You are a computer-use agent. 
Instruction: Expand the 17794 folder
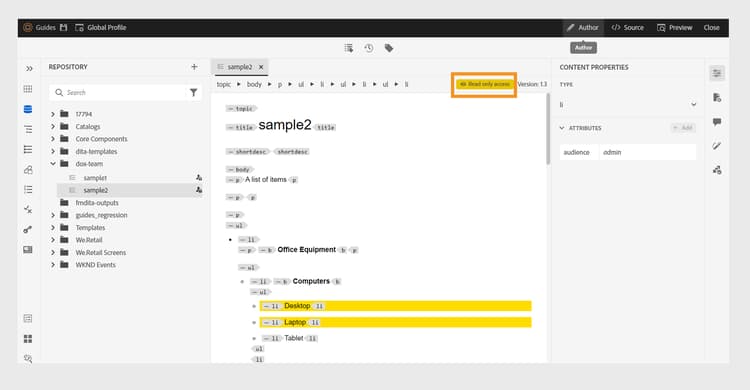53,114
